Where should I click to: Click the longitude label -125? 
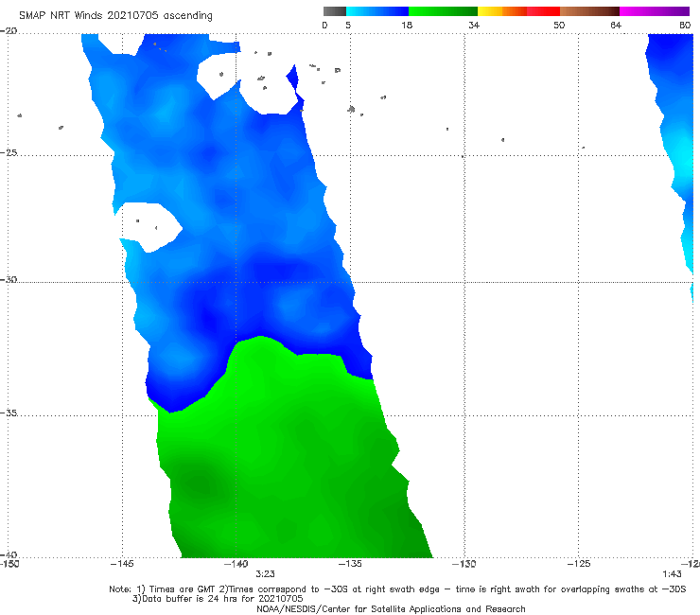point(579,564)
